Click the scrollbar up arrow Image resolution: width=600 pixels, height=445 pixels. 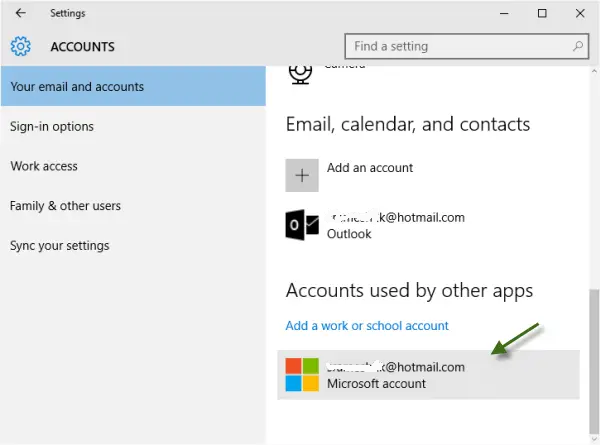(x=594, y=71)
